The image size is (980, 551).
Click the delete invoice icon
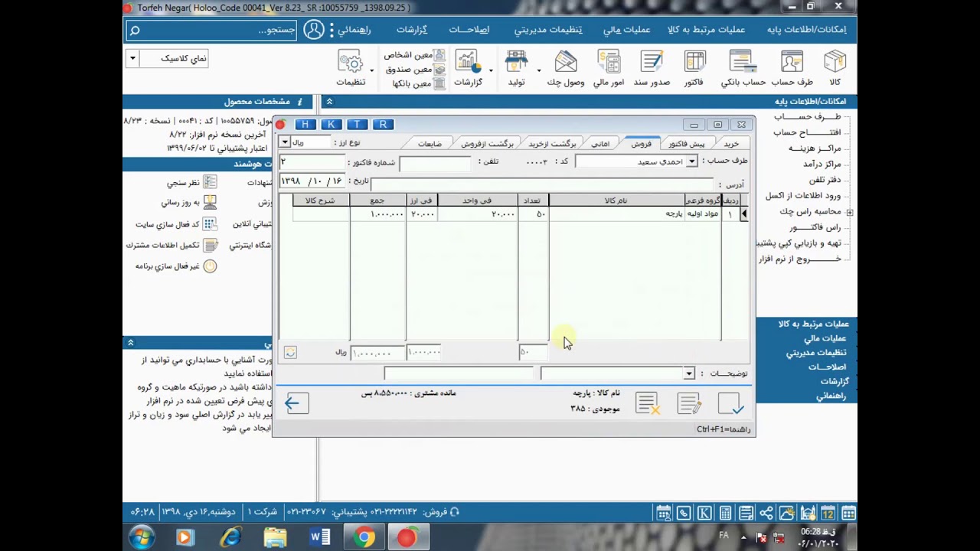tap(648, 403)
